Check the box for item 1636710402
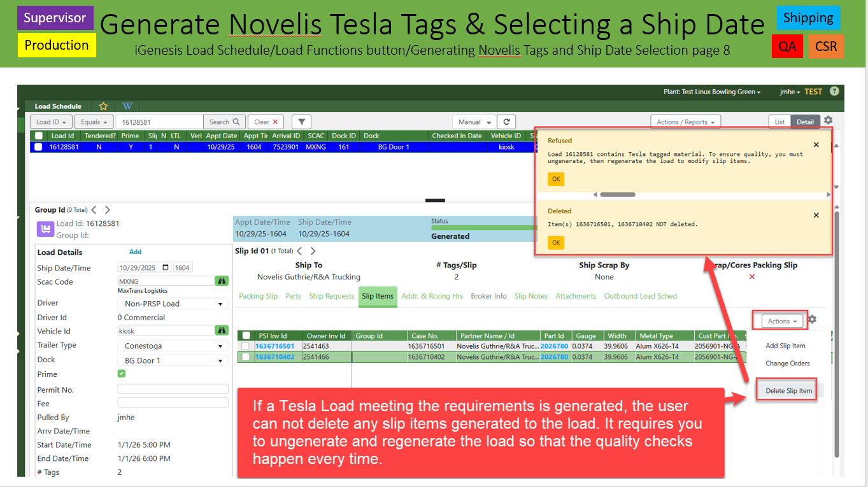868x487 pixels. coord(246,357)
